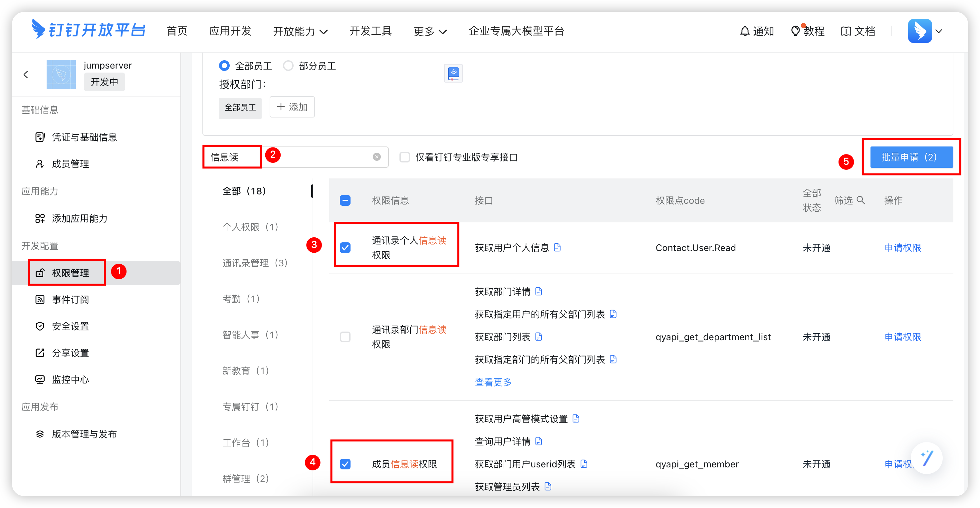Expand the 更多 dropdown menu
Viewport: 980px width, 508px height.
430,31
